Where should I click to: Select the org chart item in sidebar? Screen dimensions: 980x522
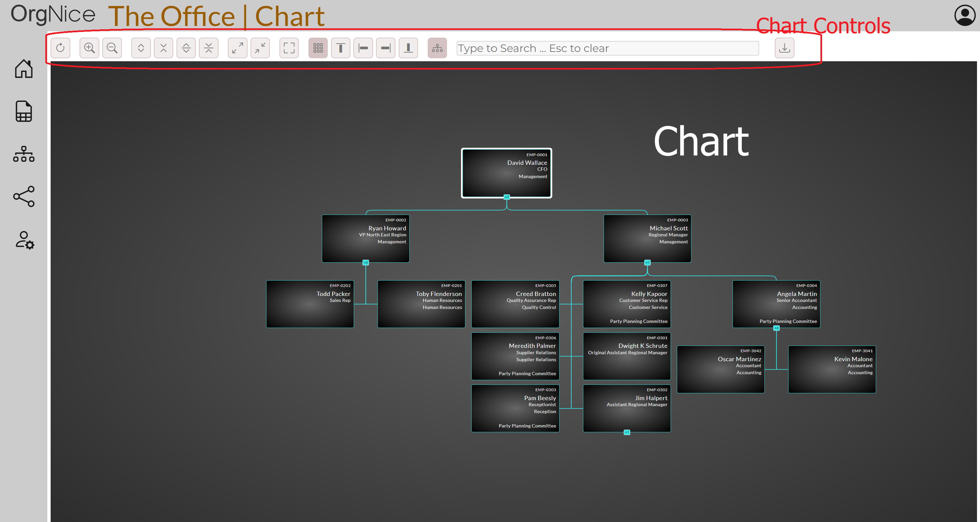click(x=24, y=154)
